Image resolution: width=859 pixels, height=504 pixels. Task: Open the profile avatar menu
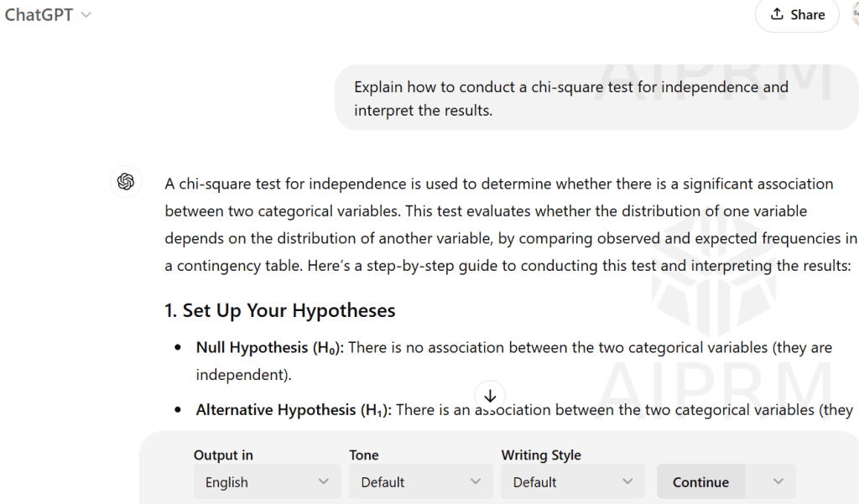coord(854,14)
